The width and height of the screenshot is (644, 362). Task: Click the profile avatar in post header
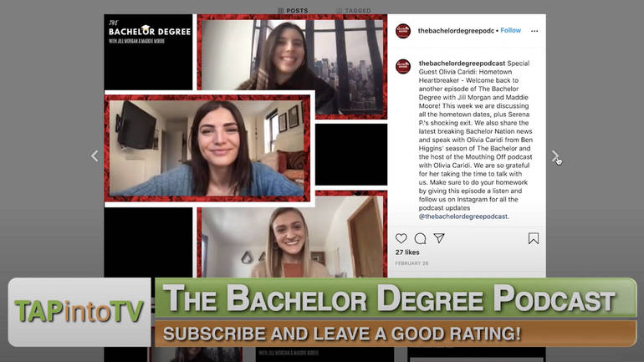click(403, 31)
